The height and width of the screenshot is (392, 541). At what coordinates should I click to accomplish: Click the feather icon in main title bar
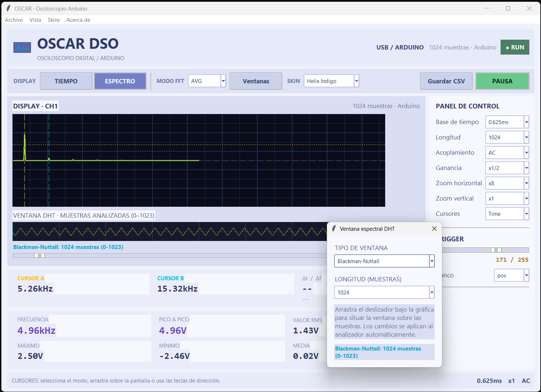pyautogui.click(x=8, y=8)
